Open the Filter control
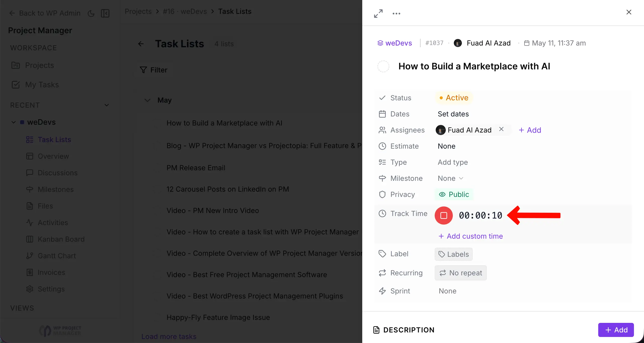This screenshot has width=644, height=343. coord(153,70)
